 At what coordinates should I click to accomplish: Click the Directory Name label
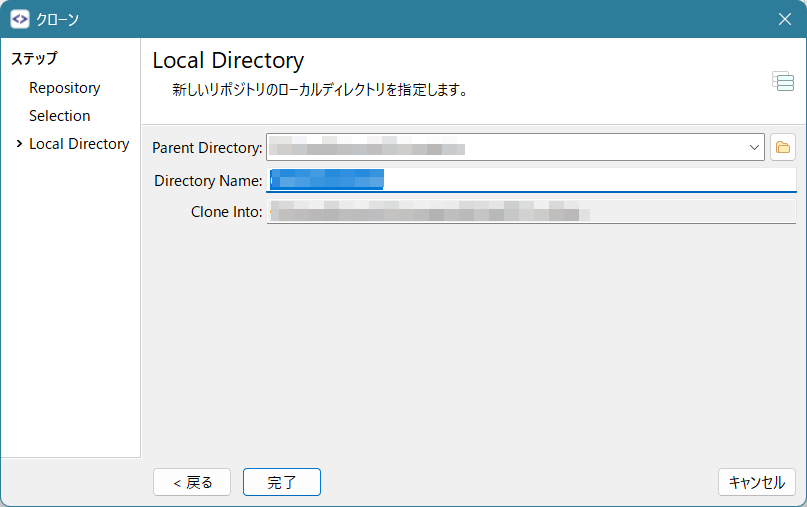pos(208,181)
